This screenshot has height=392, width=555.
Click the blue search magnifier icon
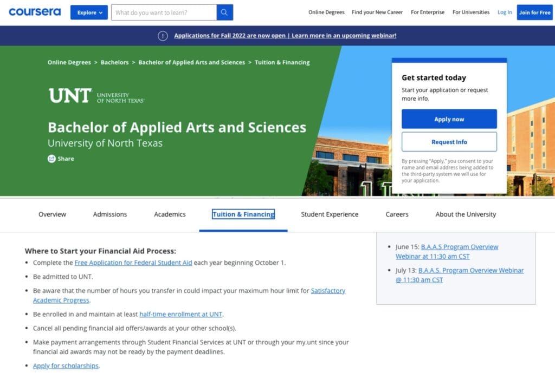pos(224,11)
